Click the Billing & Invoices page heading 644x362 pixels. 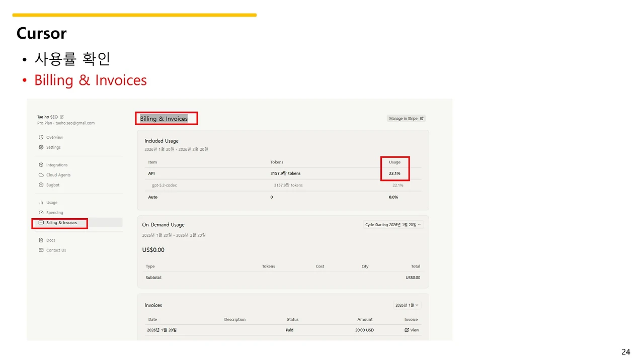pyautogui.click(x=164, y=119)
